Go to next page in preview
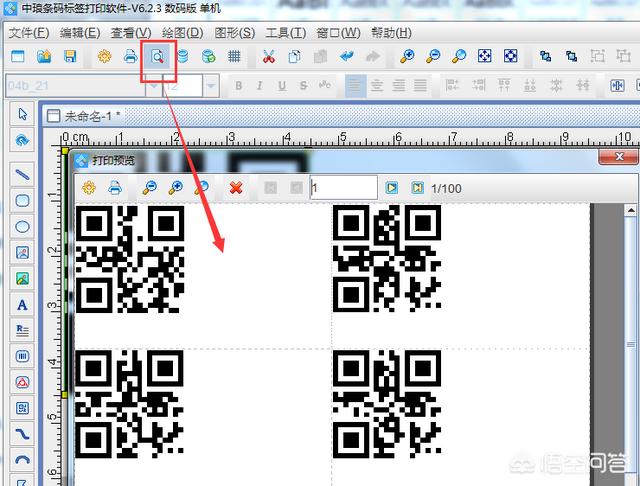Viewport: 640px width, 486px height. click(392, 187)
